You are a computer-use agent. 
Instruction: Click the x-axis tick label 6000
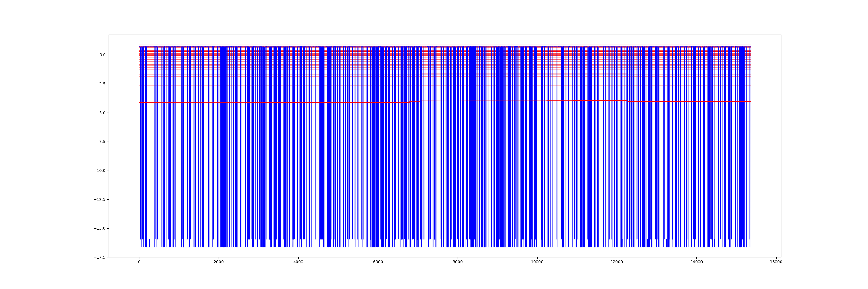pyautogui.click(x=378, y=262)
